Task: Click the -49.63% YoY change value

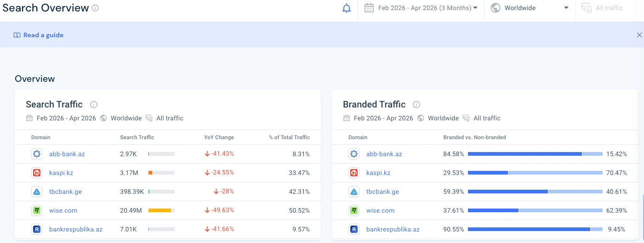Action: (x=219, y=210)
